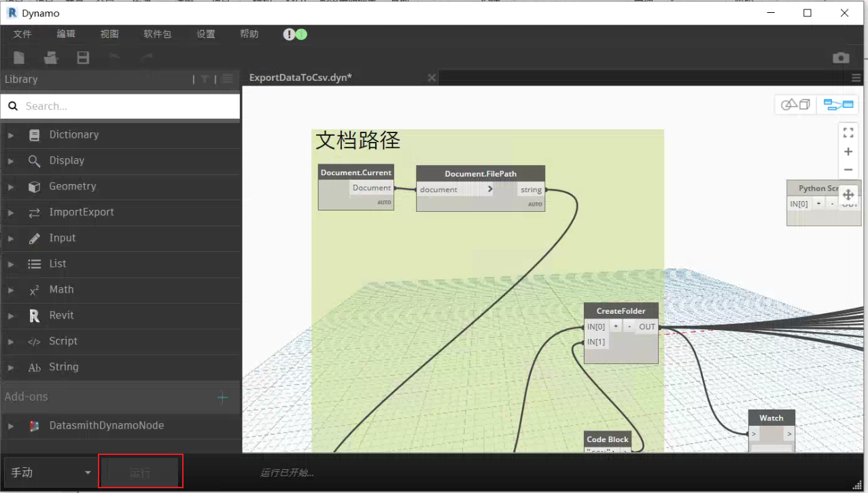
Task: Click the Open file toolbar icon
Action: click(51, 58)
